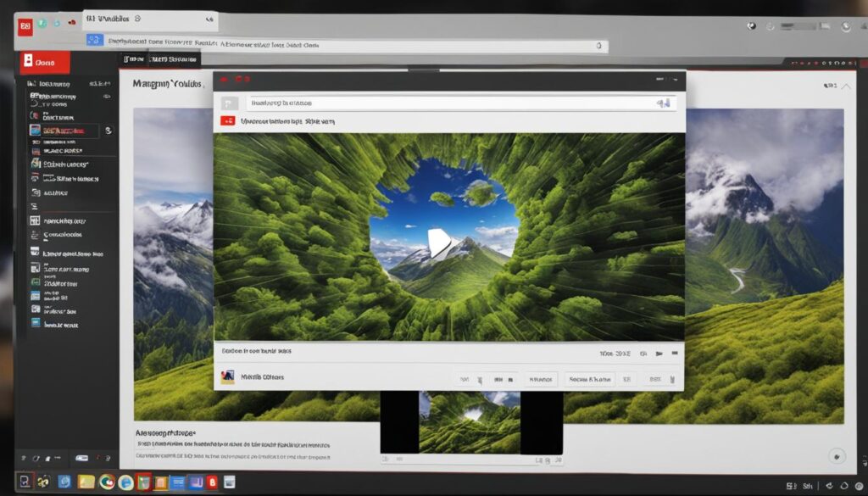Click the blue icon at the search field's right end
The width and height of the screenshot is (868, 496).
click(663, 103)
